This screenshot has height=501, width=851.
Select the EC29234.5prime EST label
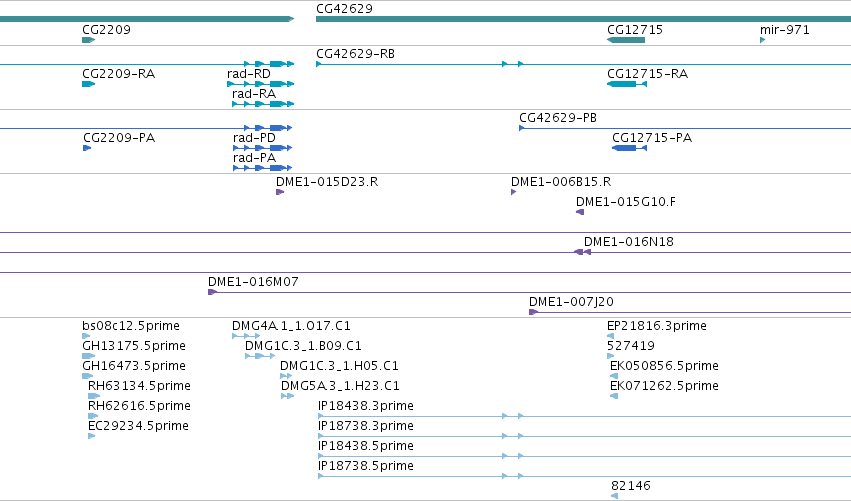tap(138, 426)
